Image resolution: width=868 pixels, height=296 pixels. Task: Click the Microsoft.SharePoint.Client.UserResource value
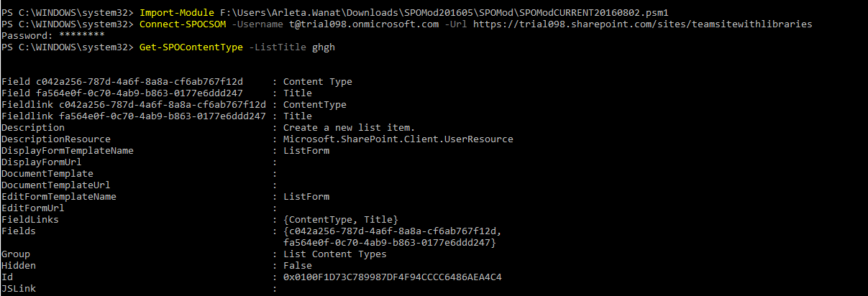coord(398,139)
